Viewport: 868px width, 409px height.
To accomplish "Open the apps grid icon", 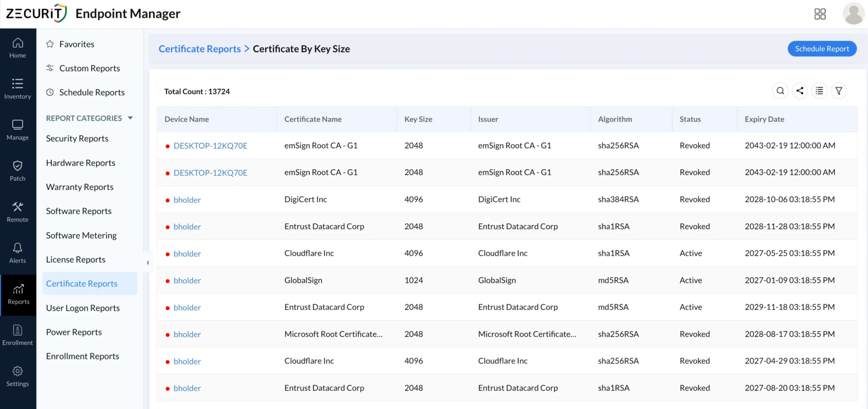I will (x=820, y=14).
